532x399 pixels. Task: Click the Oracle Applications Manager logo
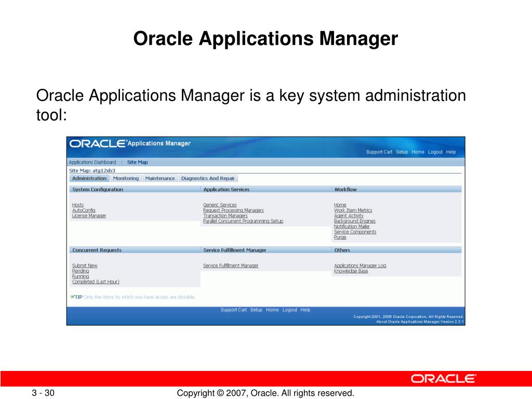130,143
